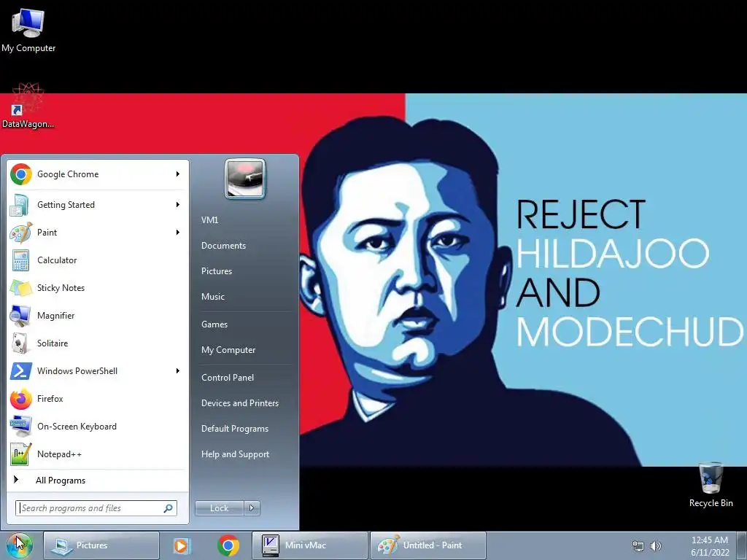Click the network tray icon

pos(638,546)
